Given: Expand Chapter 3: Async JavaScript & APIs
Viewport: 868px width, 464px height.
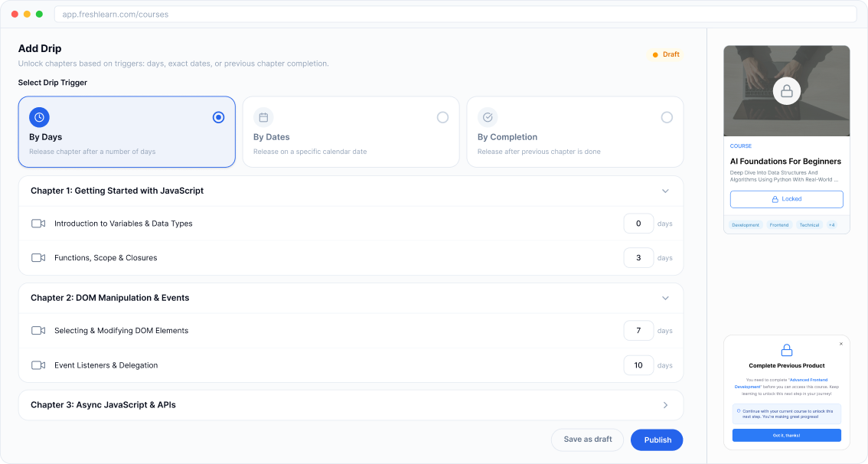Looking at the screenshot, I should coord(665,405).
